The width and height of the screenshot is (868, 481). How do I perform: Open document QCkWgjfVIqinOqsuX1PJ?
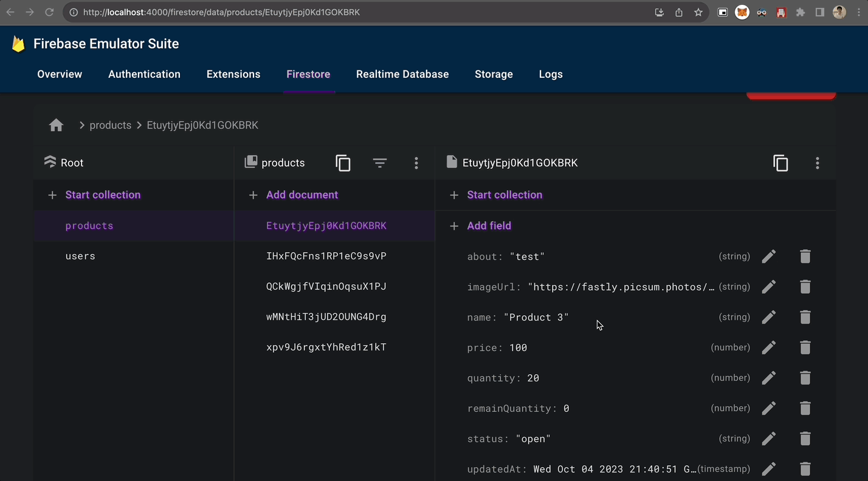coord(335,287)
